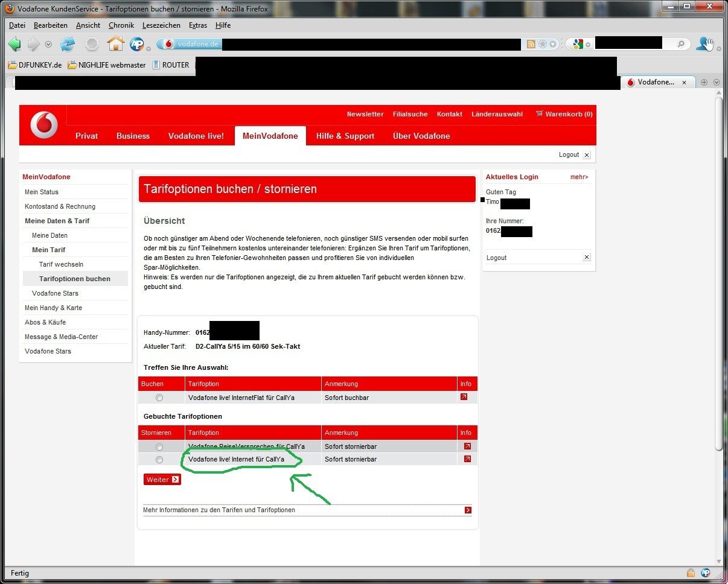Click the Newsletter link

(x=365, y=114)
